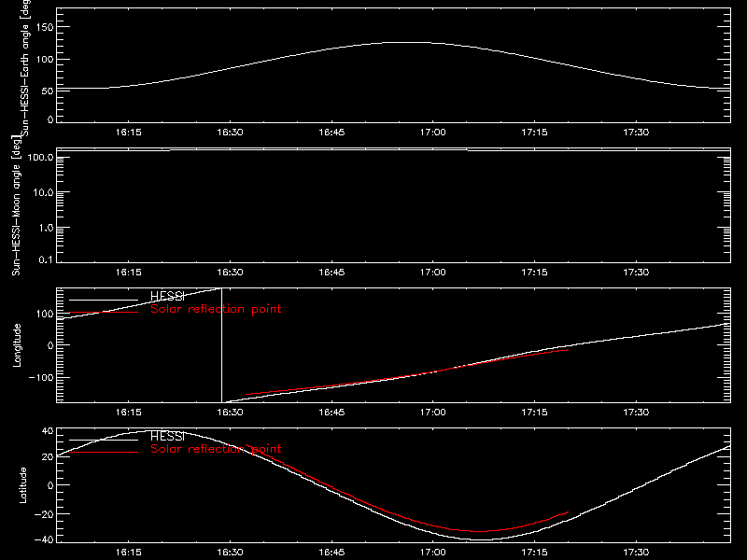The image size is (747, 560).
Task: Click the Sun-HESSI-Earth angle axis title
Action: (25, 68)
